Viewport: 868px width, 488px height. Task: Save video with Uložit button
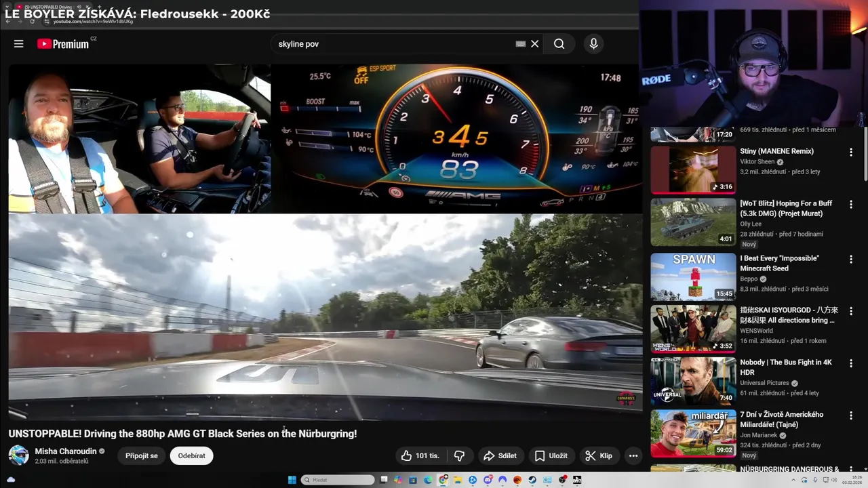[x=551, y=455]
